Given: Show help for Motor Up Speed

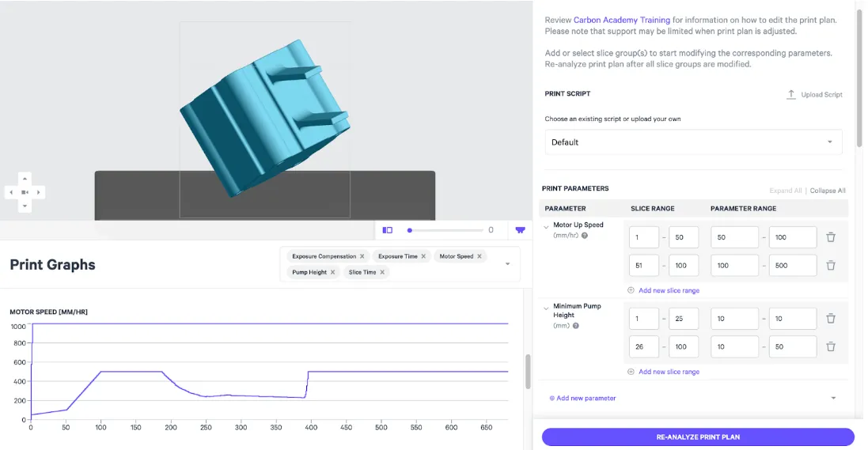Looking at the screenshot, I should click(585, 235).
